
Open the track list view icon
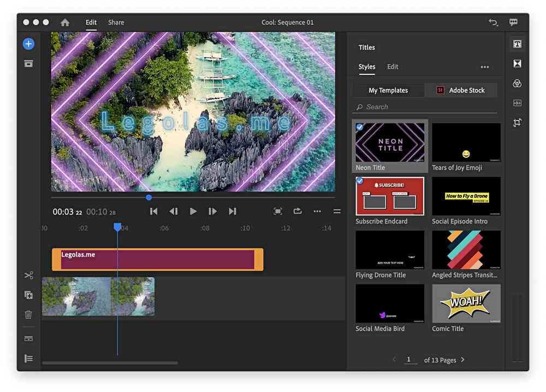pos(28,358)
